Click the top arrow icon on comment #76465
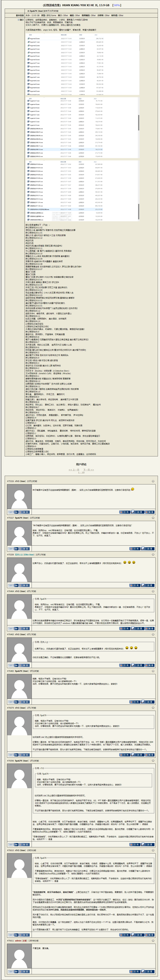This screenshot has width=160, height=980. click(x=153, y=634)
